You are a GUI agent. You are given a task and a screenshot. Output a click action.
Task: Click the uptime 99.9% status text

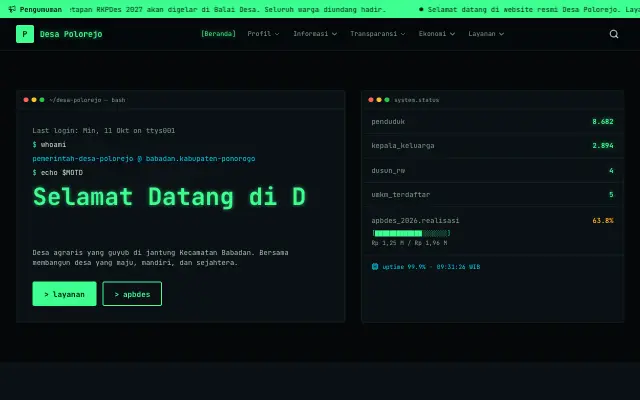[431, 267]
